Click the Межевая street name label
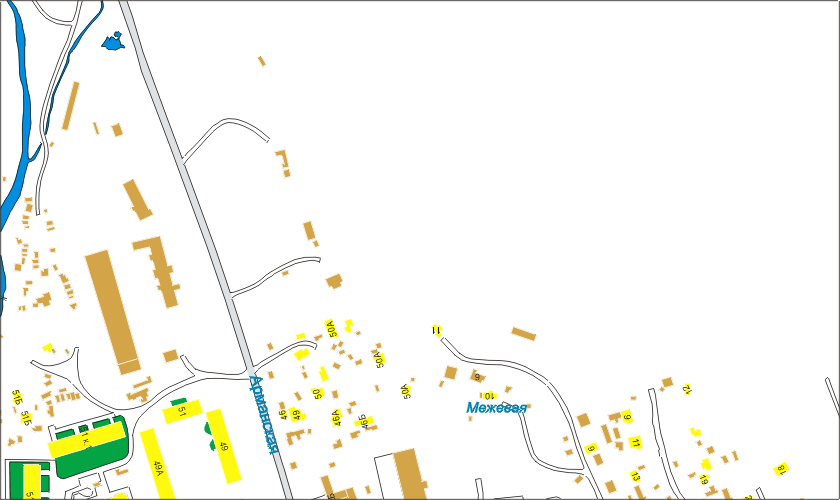This screenshot has width=840, height=500. tap(496, 407)
